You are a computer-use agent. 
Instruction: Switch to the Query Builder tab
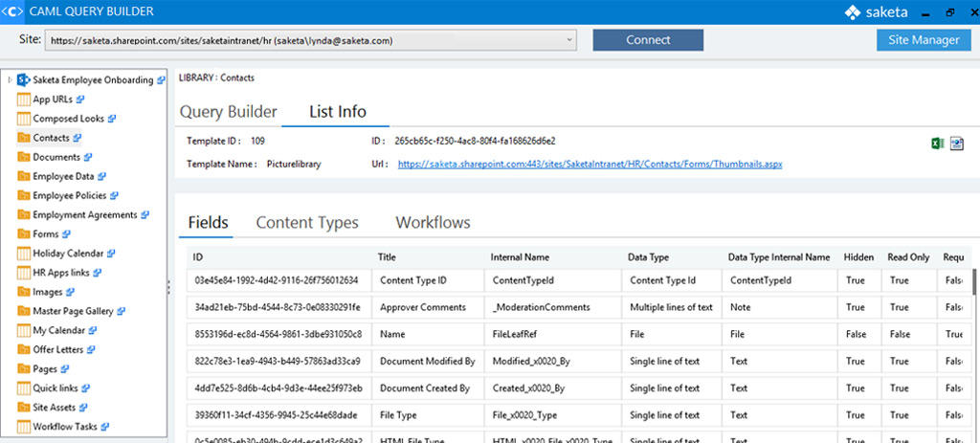tap(228, 112)
